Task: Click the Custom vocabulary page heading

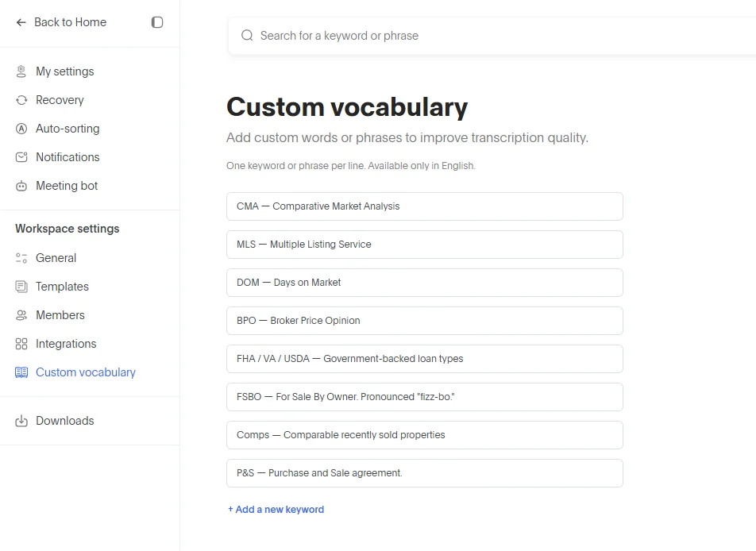Action: click(347, 107)
